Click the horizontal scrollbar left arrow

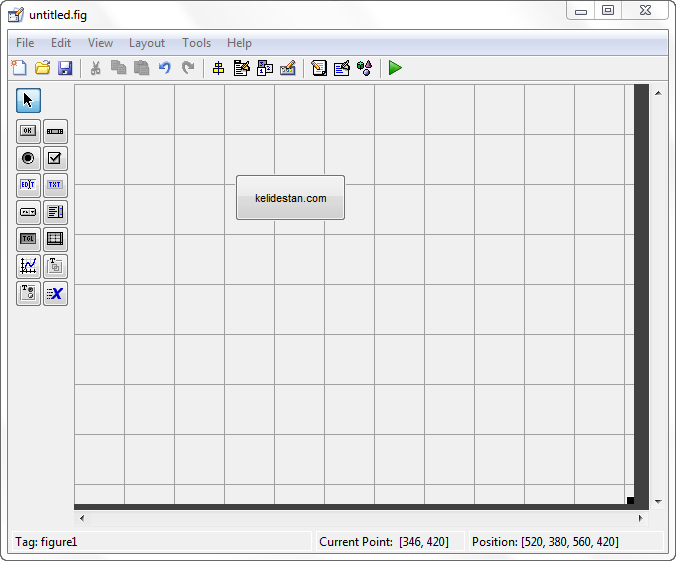coord(82,518)
